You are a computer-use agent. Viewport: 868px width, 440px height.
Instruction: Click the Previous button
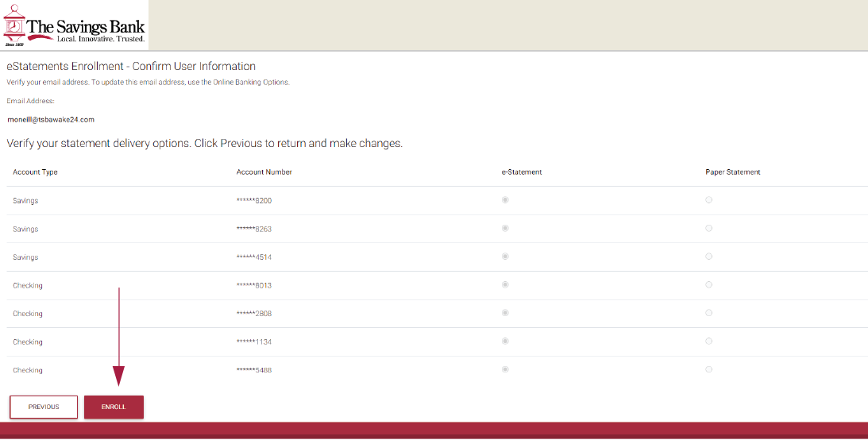44,407
